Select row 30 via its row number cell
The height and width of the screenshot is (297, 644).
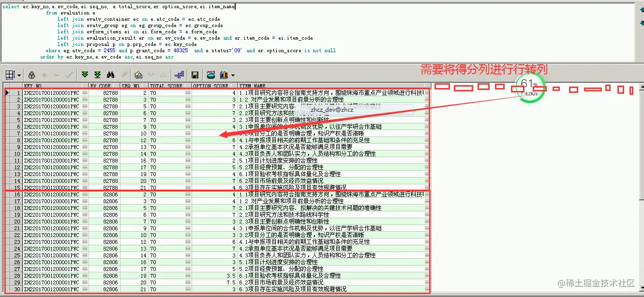point(16,289)
